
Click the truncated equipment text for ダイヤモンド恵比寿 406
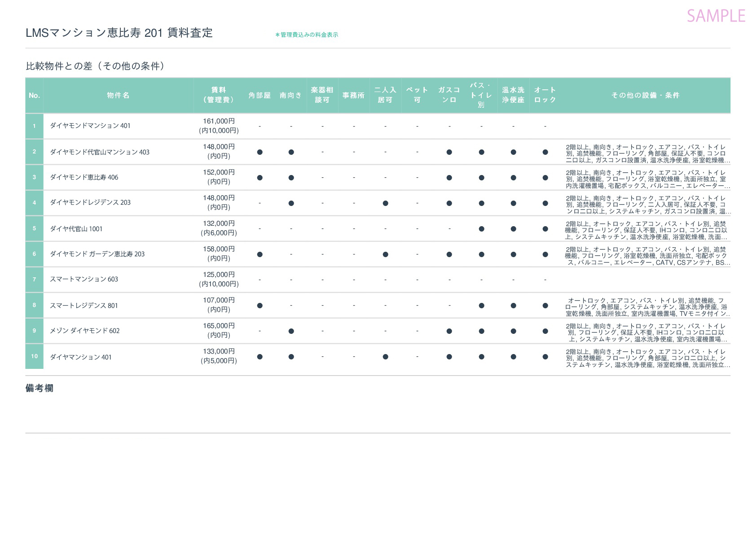(x=647, y=179)
